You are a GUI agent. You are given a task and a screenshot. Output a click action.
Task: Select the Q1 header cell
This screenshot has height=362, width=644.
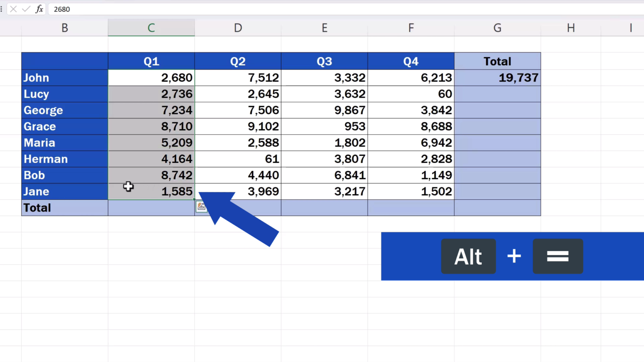(151, 61)
